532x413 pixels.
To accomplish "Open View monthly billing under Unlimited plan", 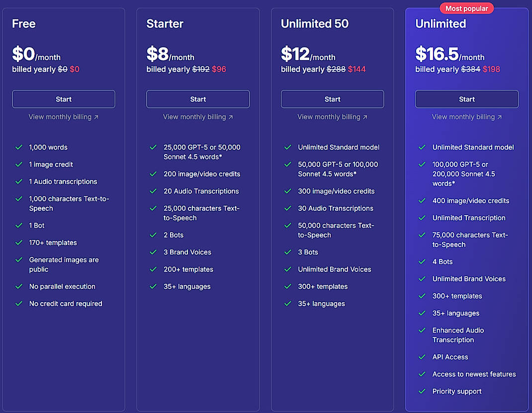I will (466, 117).
